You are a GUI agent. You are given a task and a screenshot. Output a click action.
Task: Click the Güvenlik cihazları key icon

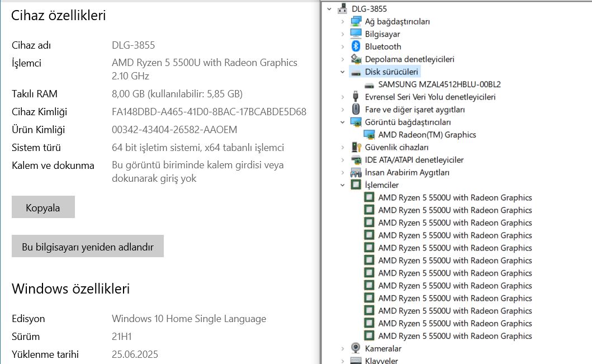356,147
